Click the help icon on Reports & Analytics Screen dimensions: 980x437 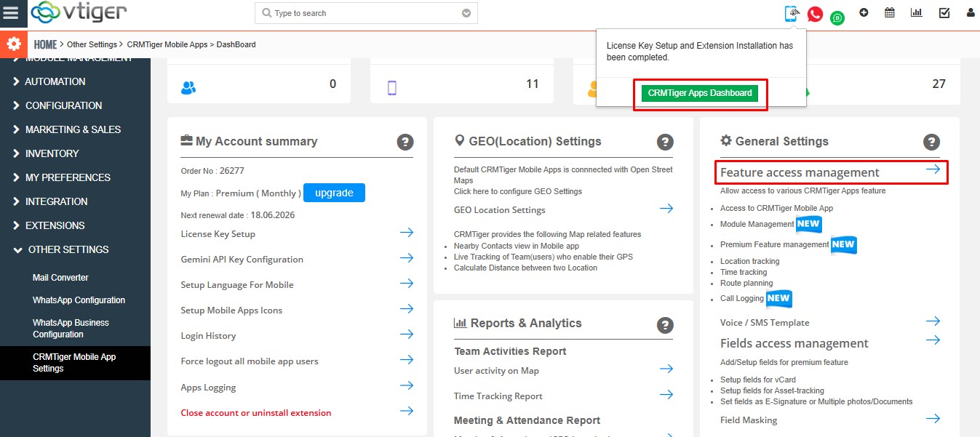pos(665,325)
